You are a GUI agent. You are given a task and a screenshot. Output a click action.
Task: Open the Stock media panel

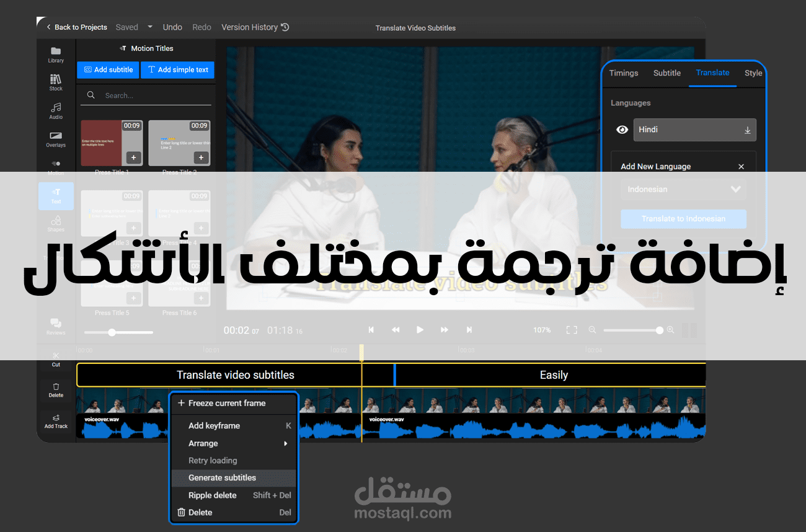[x=56, y=82]
